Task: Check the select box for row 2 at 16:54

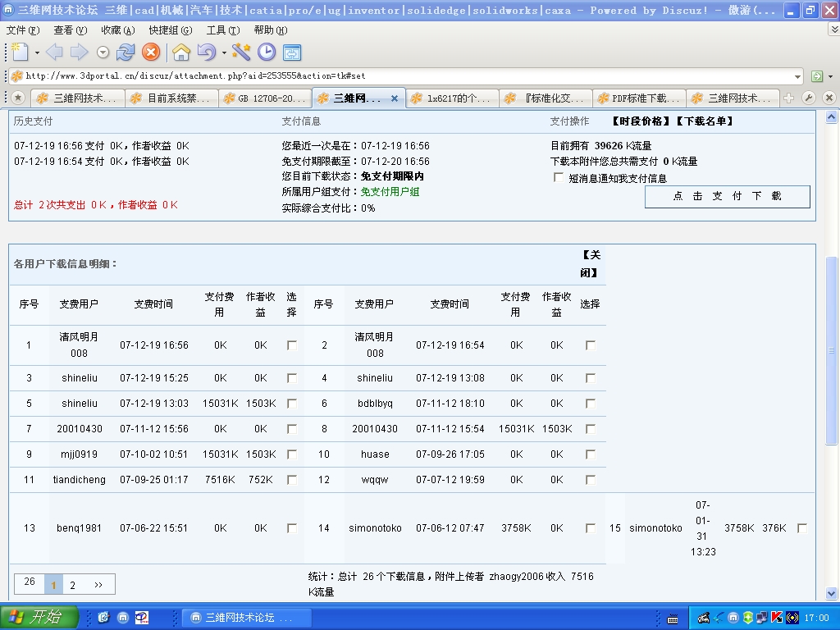Action: (591, 345)
